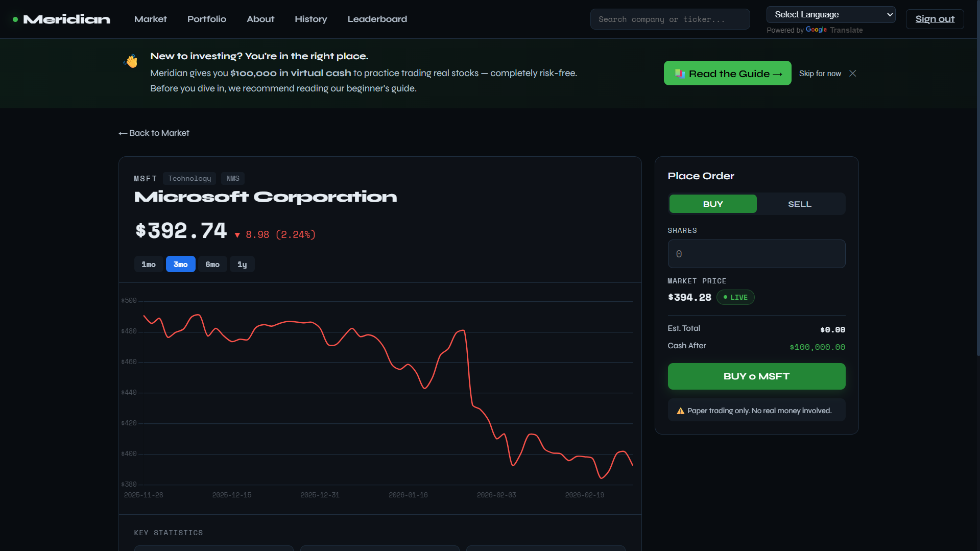Click the BUY 0 MSFT button
980x551 pixels.
756,376
